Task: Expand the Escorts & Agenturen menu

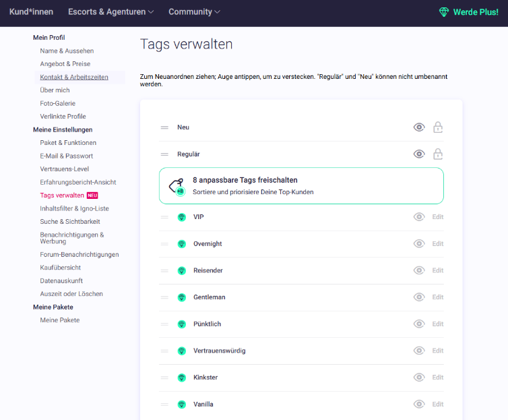Action: (110, 12)
